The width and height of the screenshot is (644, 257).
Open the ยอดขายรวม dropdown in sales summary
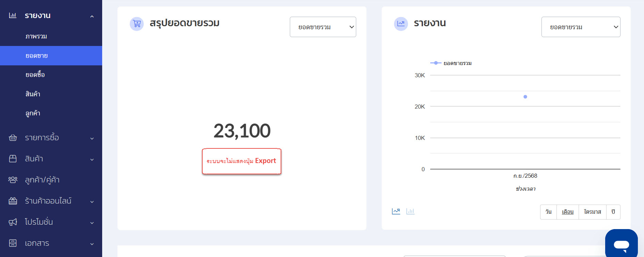coord(323,27)
